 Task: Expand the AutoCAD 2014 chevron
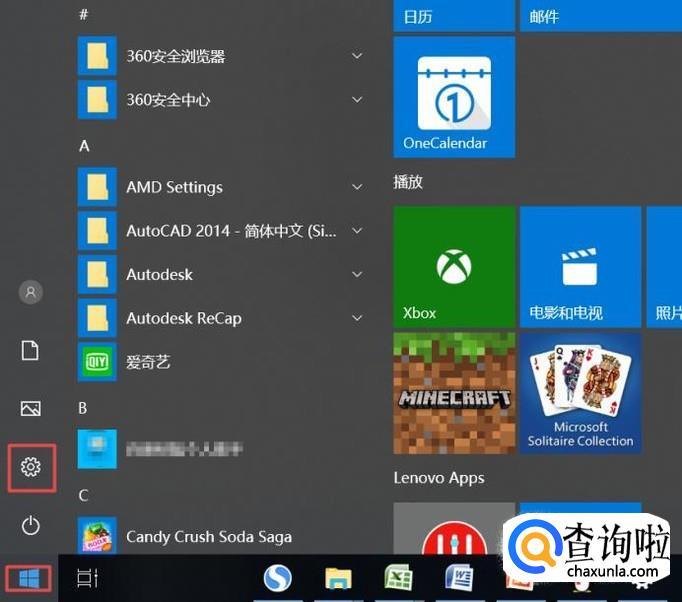pyautogui.click(x=357, y=231)
